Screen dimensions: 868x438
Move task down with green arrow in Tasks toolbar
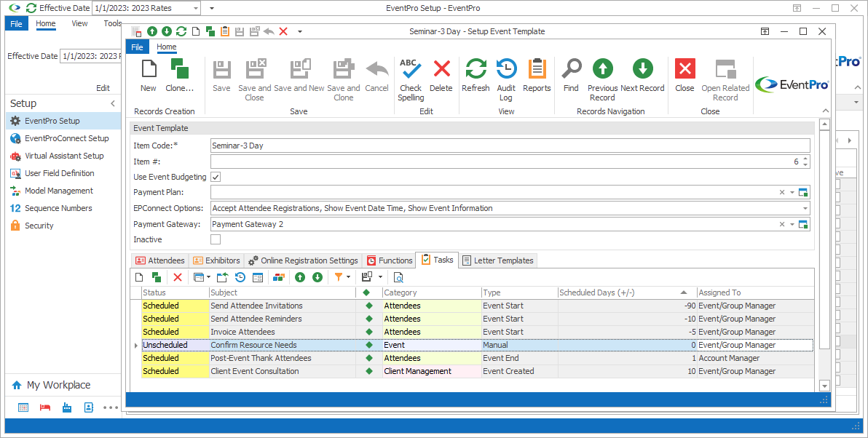317,277
